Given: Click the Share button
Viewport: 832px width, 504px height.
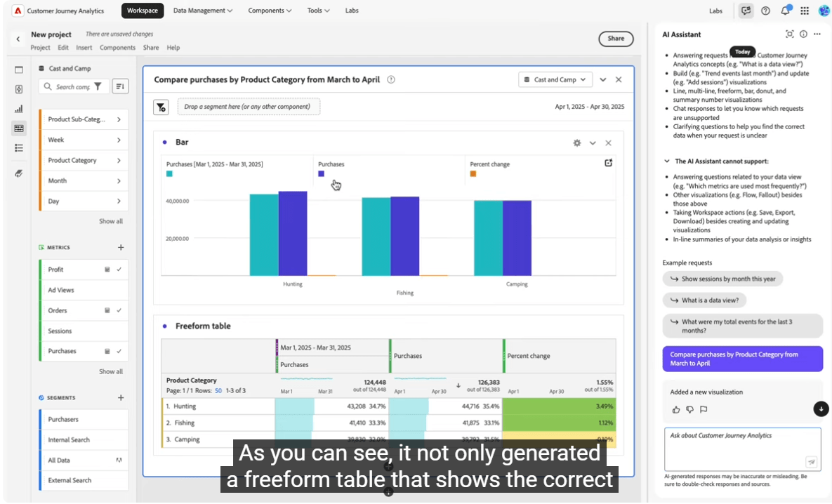Looking at the screenshot, I should click(616, 39).
